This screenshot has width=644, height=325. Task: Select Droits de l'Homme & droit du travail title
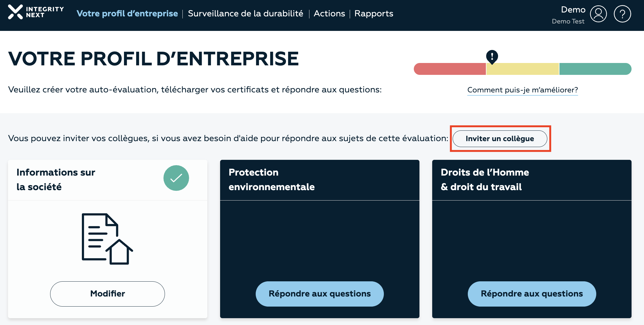tap(485, 179)
